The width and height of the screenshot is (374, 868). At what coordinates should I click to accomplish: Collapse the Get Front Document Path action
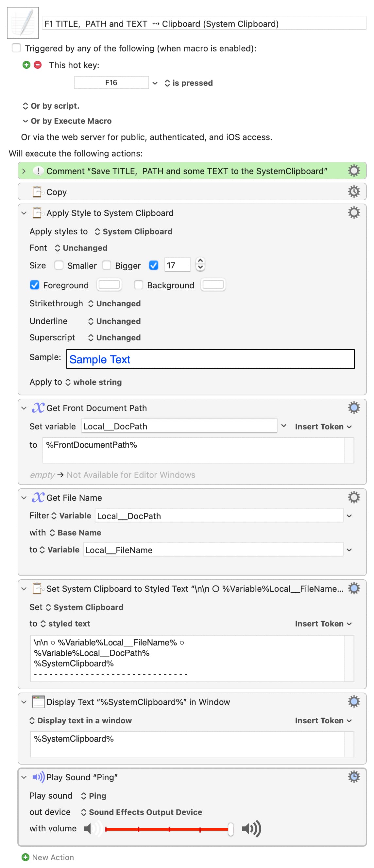click(24, 408)
